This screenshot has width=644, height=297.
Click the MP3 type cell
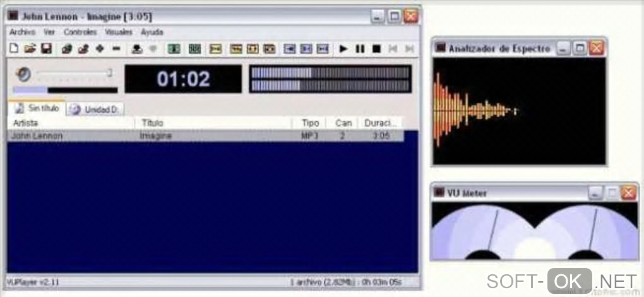click(309, 136)
